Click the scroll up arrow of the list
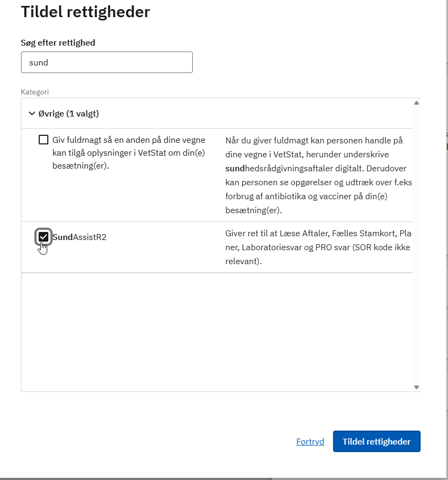The image size is (448, 480). pos(416,103)
